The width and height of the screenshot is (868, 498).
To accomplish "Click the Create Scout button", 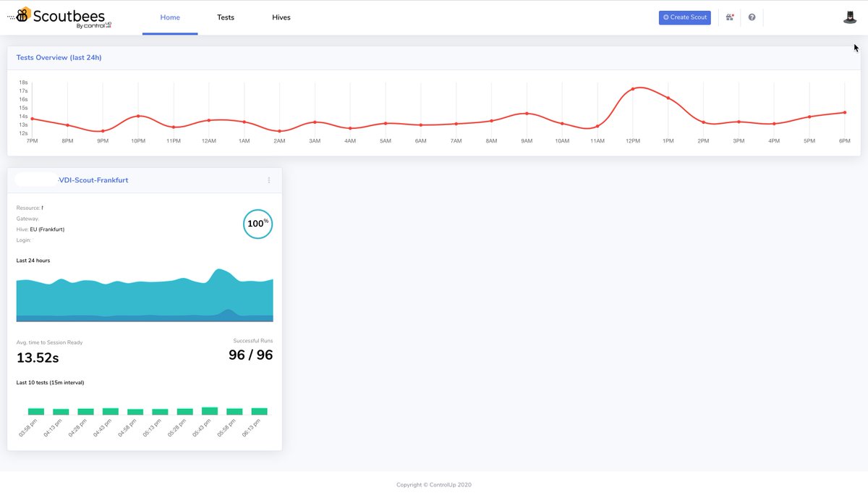I will point(685,17).
